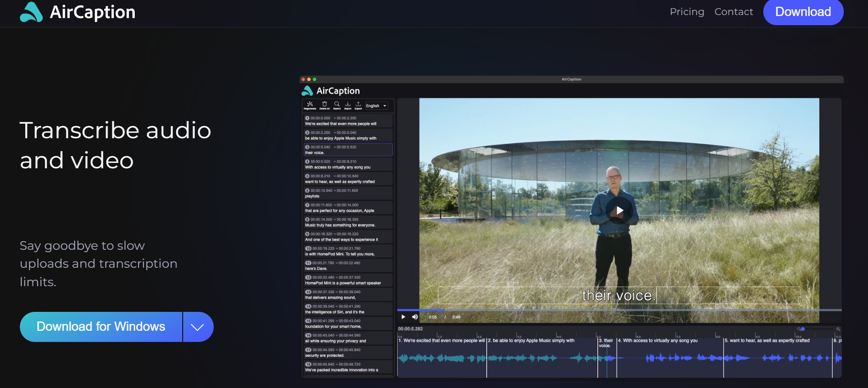868x388 pixels.
Task: Open the Contact page
Action: coord(734,12)
